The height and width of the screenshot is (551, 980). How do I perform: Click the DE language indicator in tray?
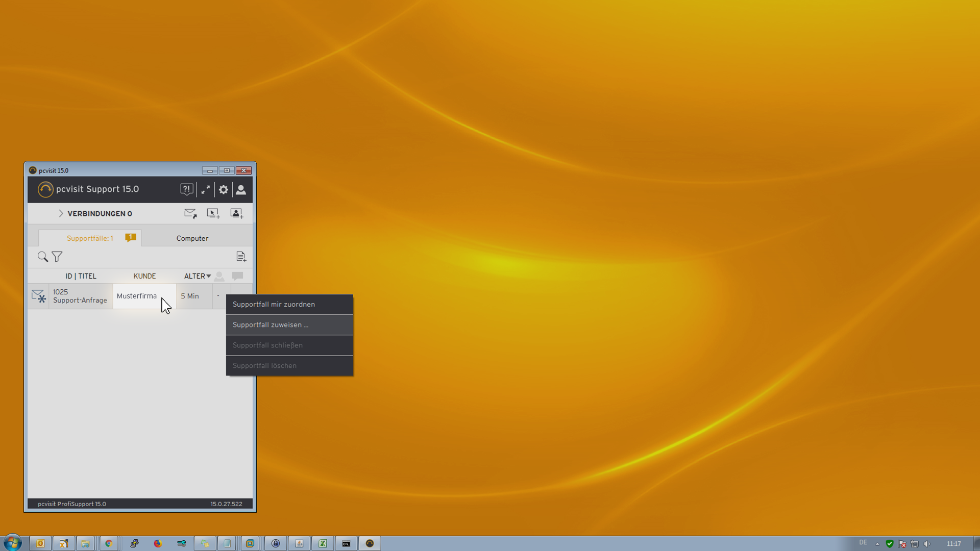coord(863,543)
